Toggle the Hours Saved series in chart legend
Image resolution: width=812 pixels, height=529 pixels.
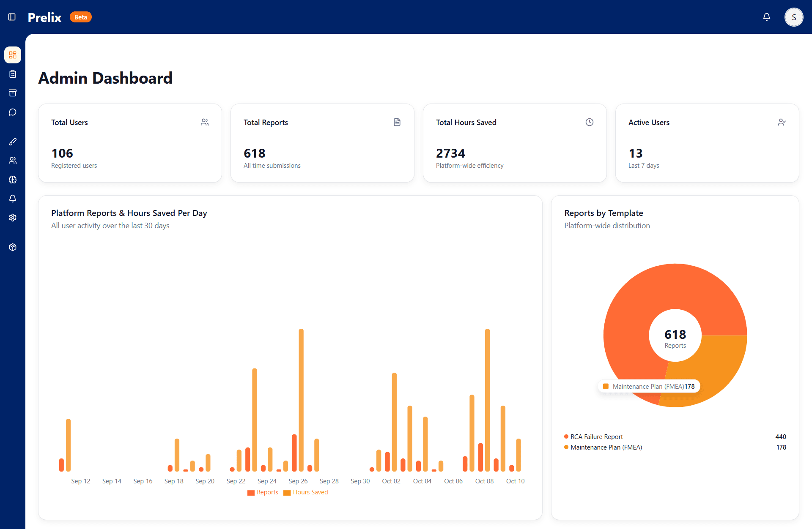pos(305,492)
